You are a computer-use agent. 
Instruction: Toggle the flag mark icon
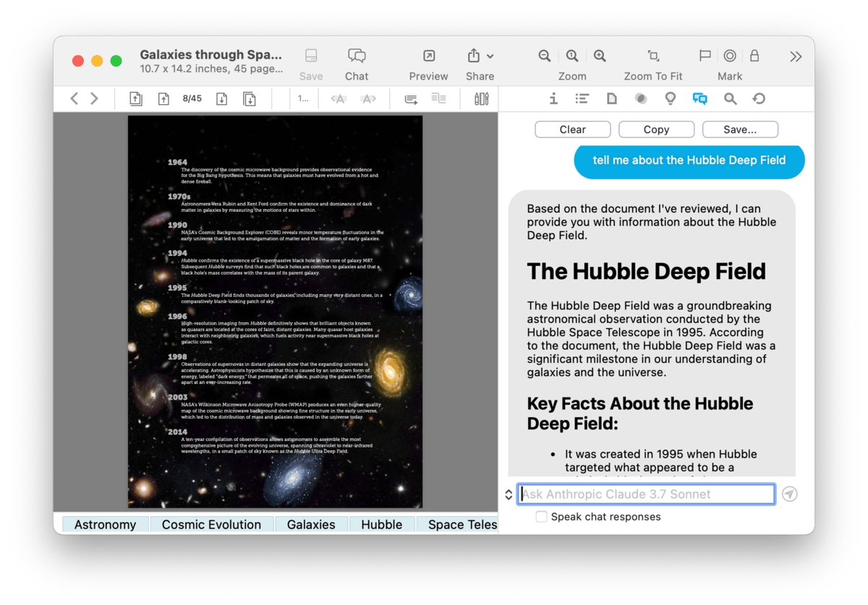tap(704, 56)
